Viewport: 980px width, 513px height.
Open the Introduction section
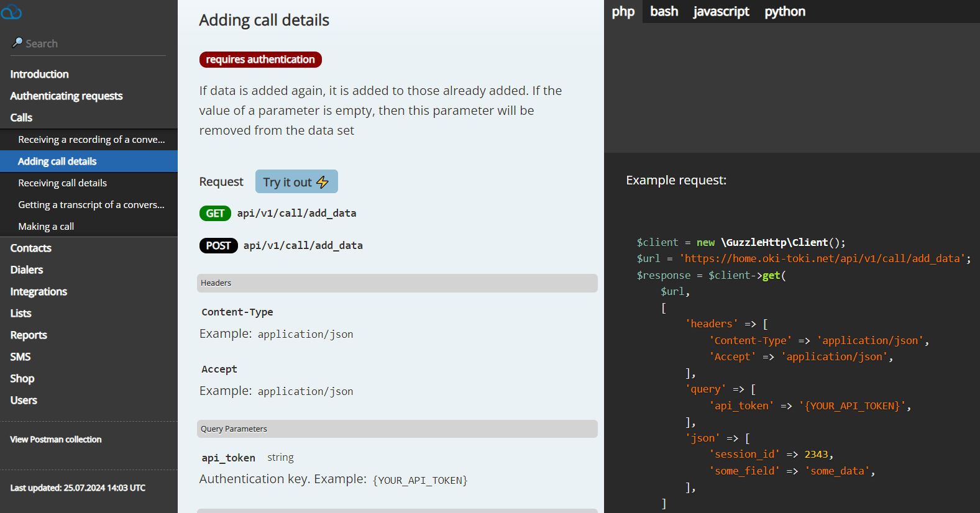point(39,74)
